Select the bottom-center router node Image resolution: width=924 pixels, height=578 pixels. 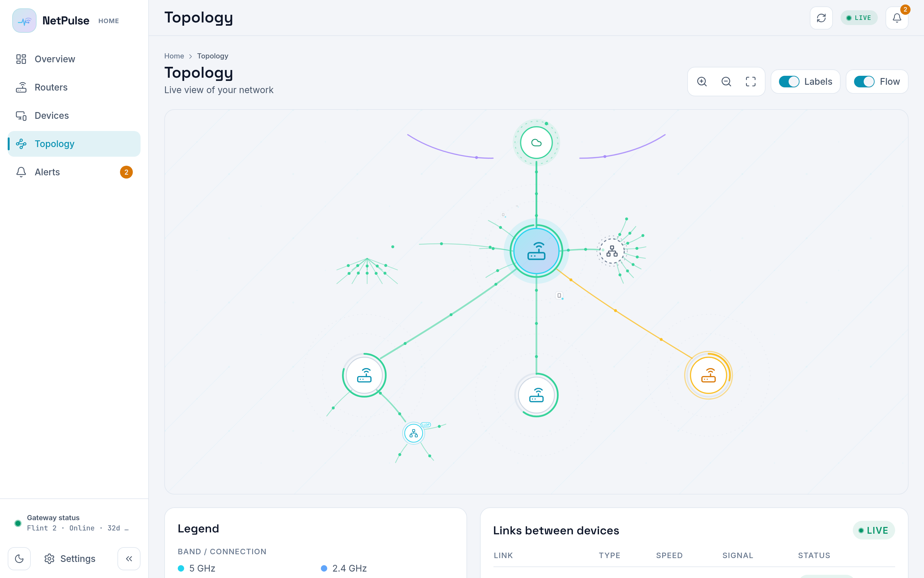pos(536,395)
